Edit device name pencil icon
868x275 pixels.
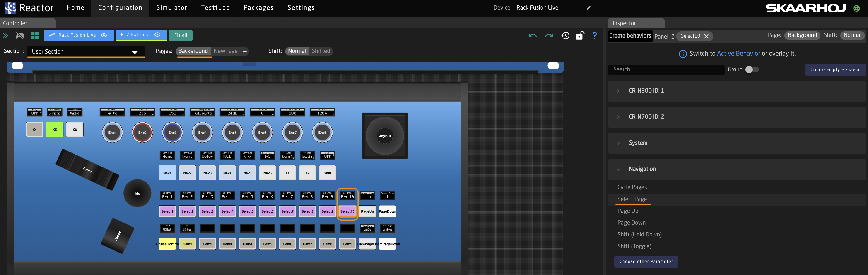pyautogui.click(x=588, y=8)
